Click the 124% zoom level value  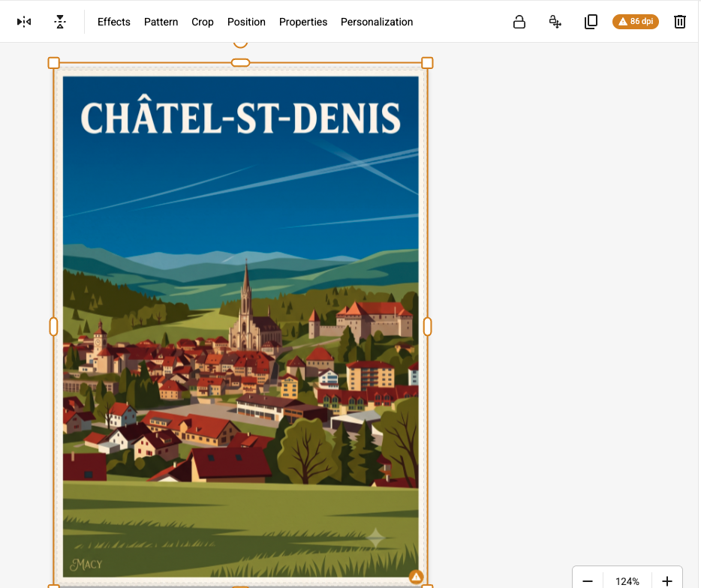[627, 581]
